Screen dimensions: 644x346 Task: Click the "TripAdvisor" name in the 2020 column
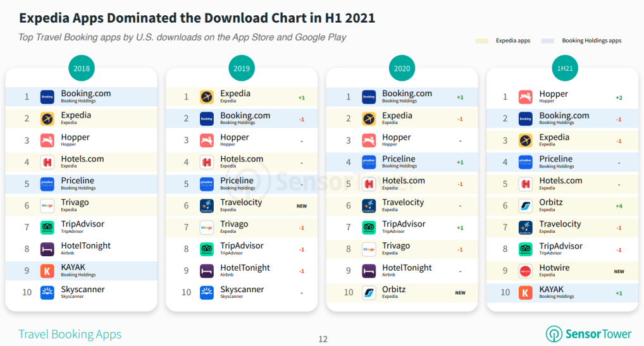click(x=404, y=224)
